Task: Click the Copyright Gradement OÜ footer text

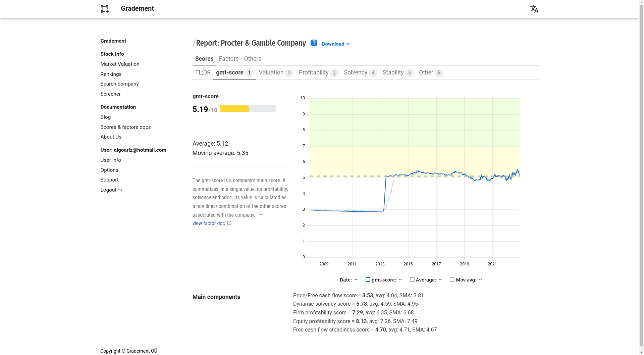Action: point(128,351)
